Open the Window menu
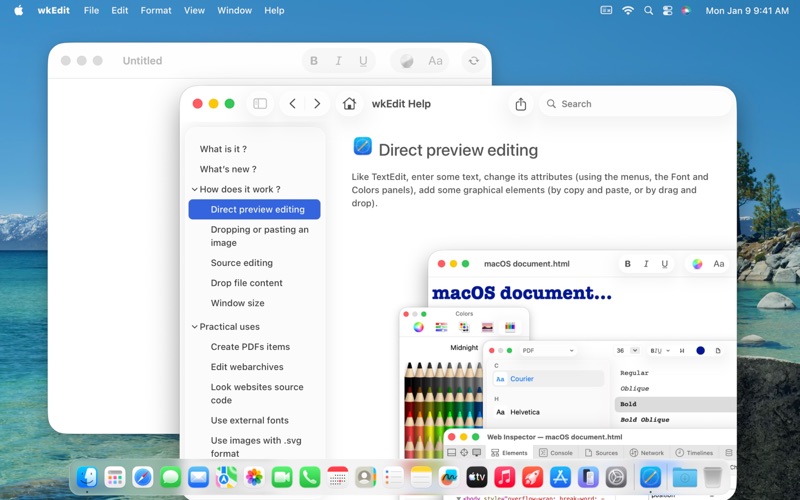Screen dimensions: 800x500 point(234,10)
